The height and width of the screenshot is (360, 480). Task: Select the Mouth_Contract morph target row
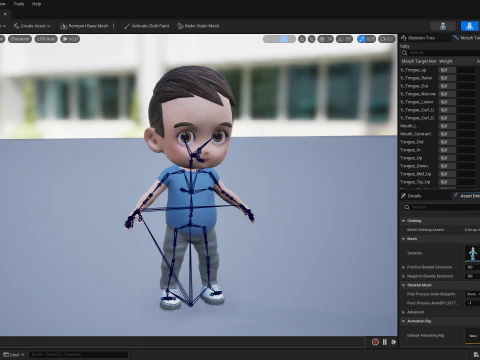(x=440, y=134)
